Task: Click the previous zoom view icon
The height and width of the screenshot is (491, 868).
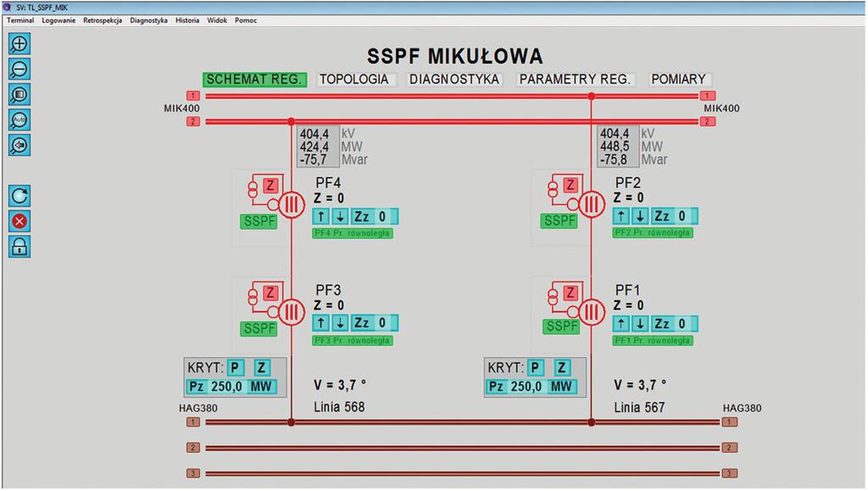Action: coord(19,146)
